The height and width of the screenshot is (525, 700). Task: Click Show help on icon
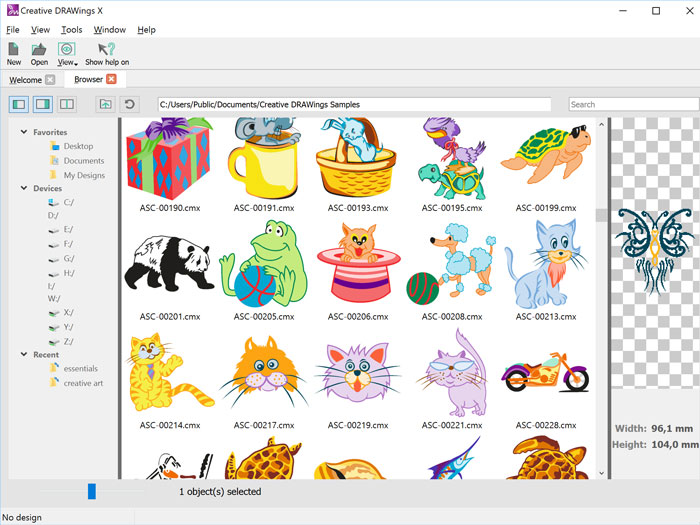[x=106, y=50]
